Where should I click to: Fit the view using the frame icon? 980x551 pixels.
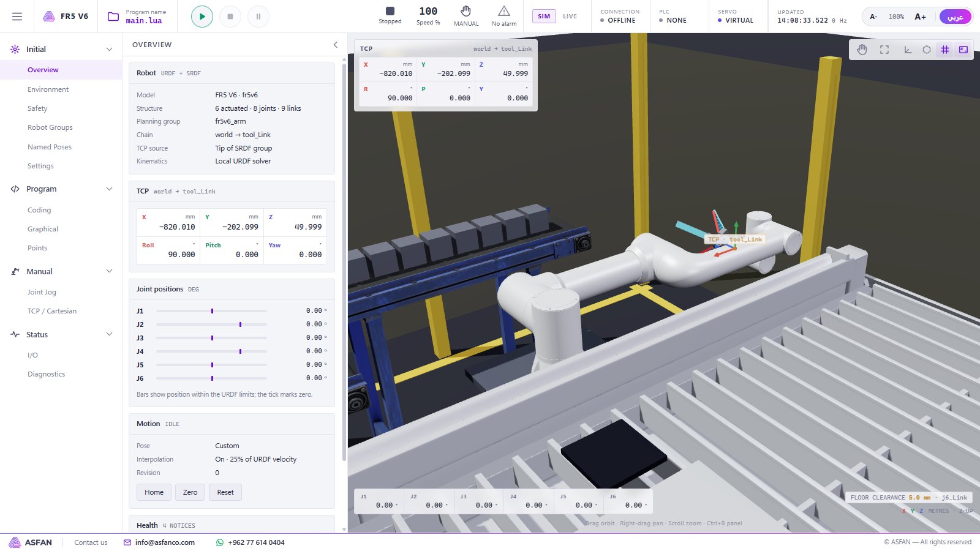point(884,50)
